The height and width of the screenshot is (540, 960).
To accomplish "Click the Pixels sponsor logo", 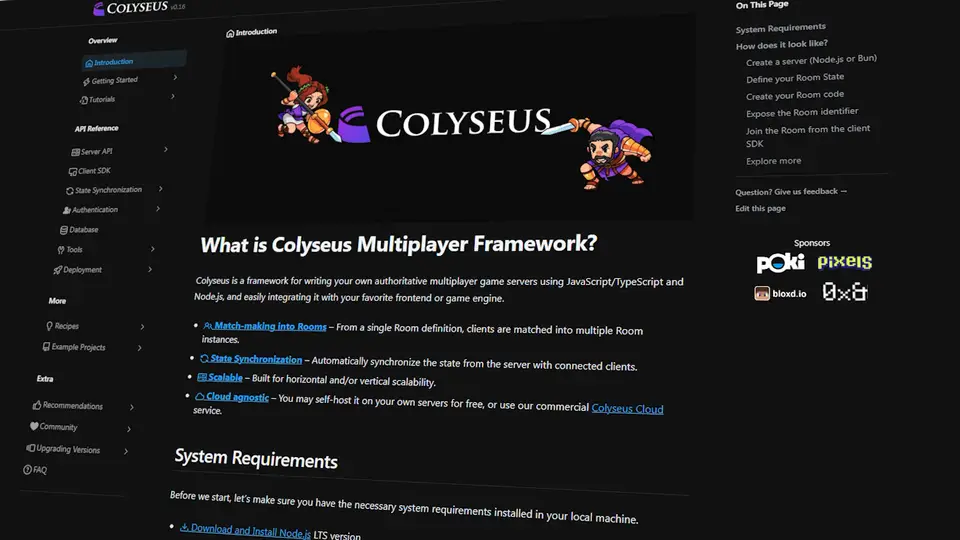I will click(x=845, y=262).
